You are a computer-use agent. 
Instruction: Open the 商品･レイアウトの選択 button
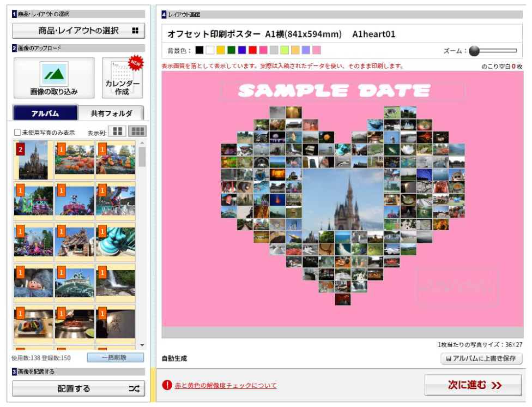[78, 31]
